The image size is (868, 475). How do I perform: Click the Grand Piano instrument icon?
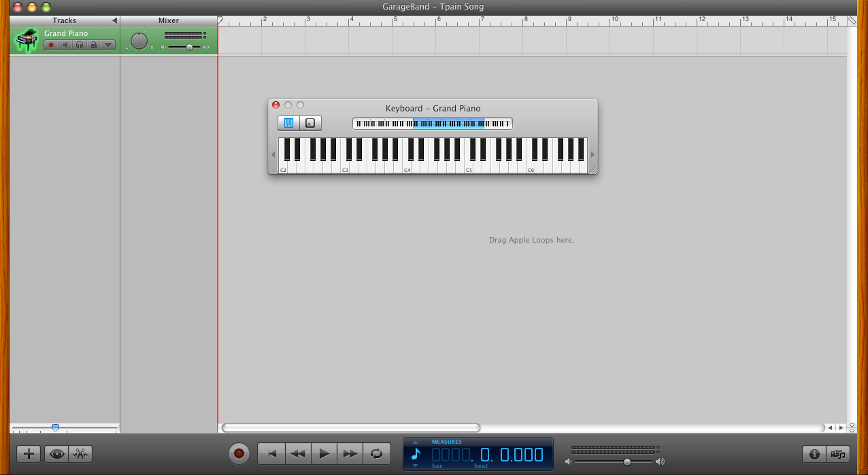26,39
